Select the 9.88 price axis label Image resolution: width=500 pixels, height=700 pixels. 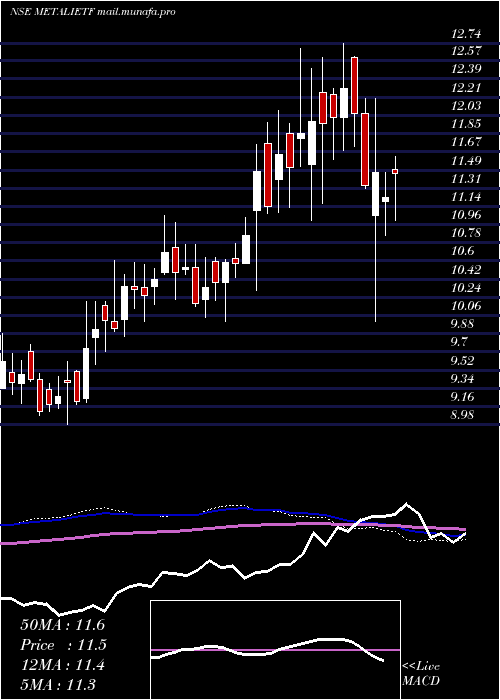[x=462, y=325]
